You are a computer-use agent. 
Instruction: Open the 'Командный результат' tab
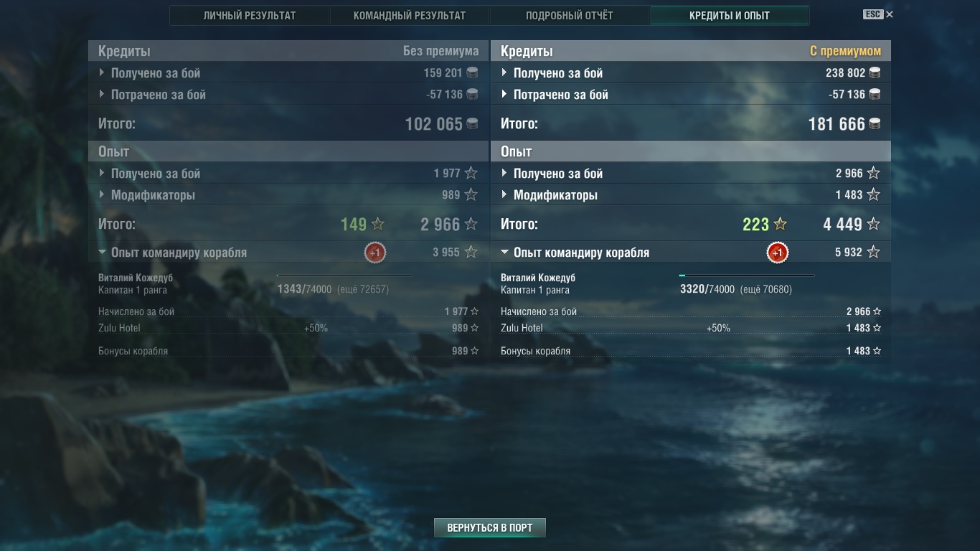click(409, 15)
